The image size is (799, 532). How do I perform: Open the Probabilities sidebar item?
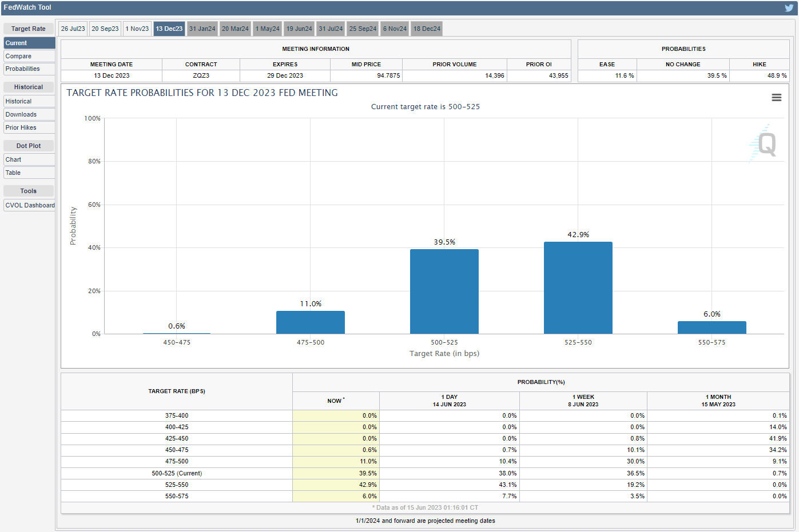tap(29, 69)
